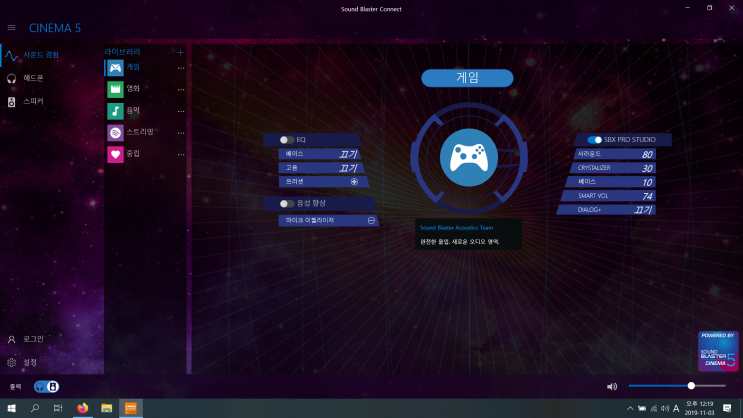
Task: Open options for the 영화 library item
Action: pyautogui.click(x=181, y=90)
